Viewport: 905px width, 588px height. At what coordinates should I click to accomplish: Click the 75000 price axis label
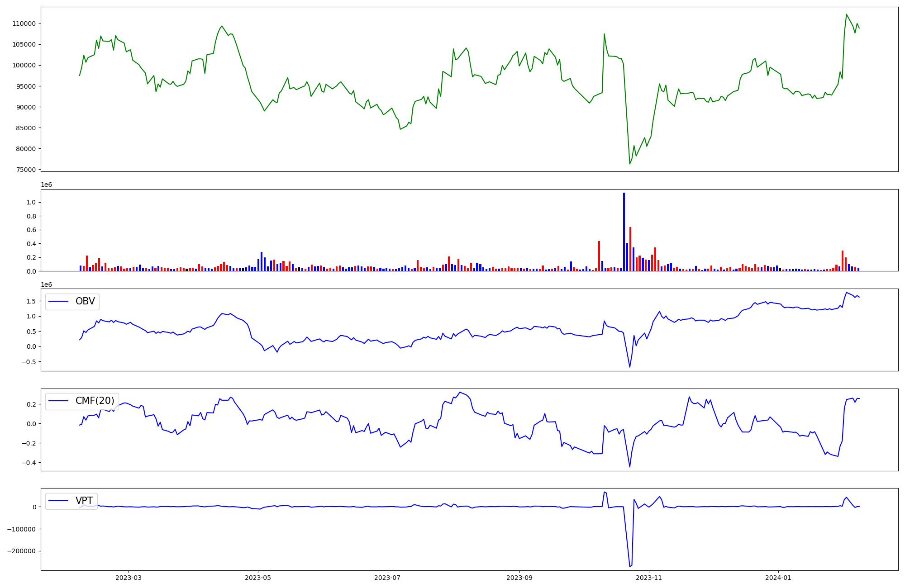(26, 170)
